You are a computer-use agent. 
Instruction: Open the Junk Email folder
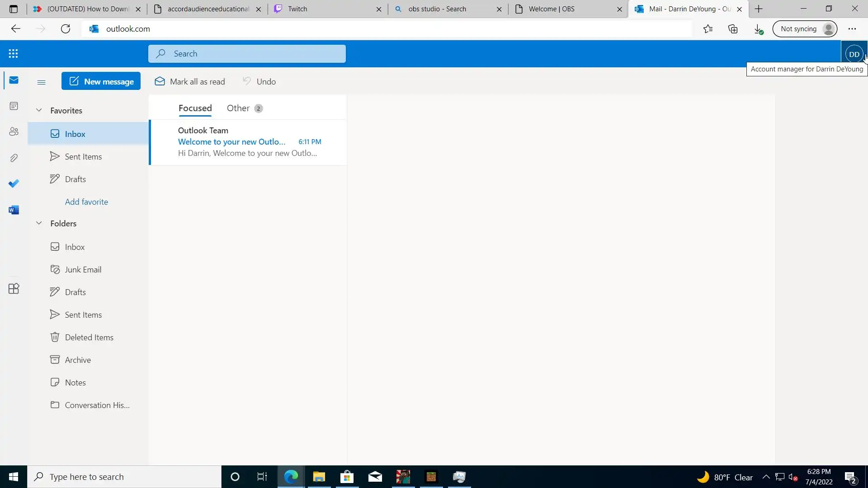(83, 270)
